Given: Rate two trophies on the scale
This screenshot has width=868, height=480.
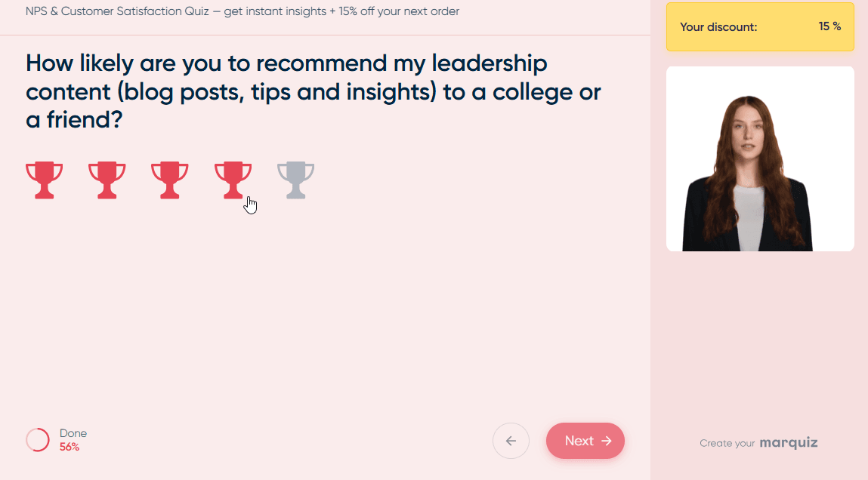Looking at the screenshot, I should point(107,180).
